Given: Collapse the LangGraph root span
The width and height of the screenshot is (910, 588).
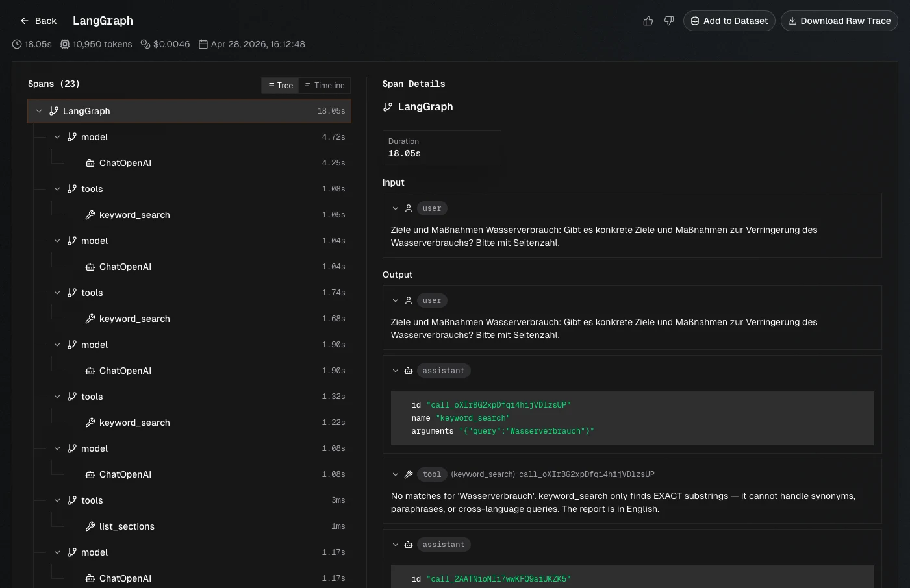Looking at the screenshot, I should click(x=39, y=111).
